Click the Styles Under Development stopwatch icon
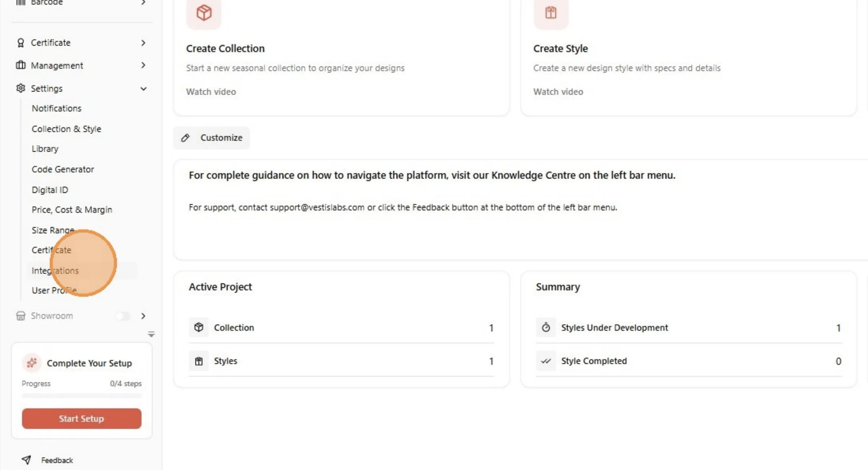The width and height of the screenshot is (868, 470). (x=546, y=327)
